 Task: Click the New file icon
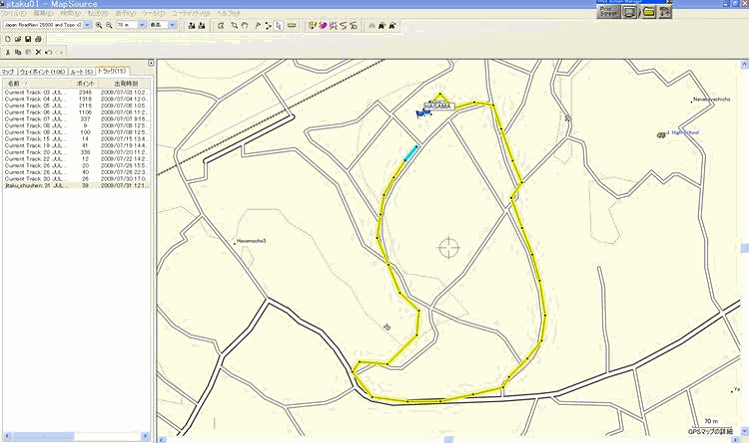(8, 39)
